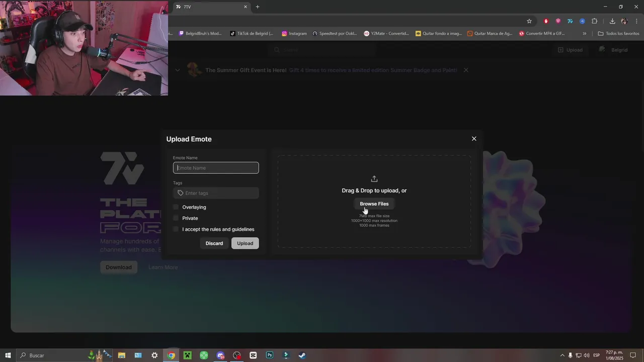Click the microphone icon in the system tray
Image resolution: width=644 pixels, height=362 pixels.
(x=571, y=355)
